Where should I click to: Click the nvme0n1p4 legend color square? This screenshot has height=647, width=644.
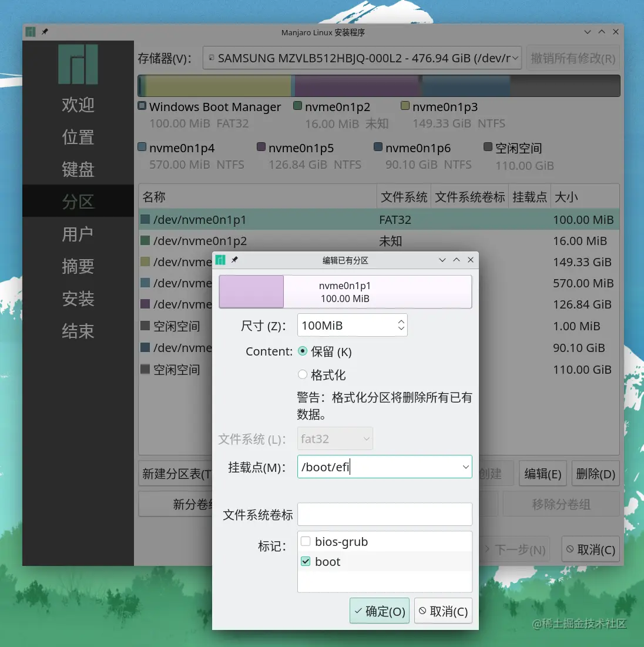point(142,147)
